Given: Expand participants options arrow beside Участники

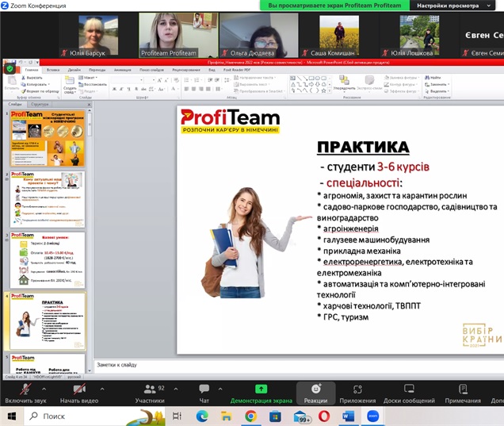Looking at the screenshot, I should click(176, 389).
